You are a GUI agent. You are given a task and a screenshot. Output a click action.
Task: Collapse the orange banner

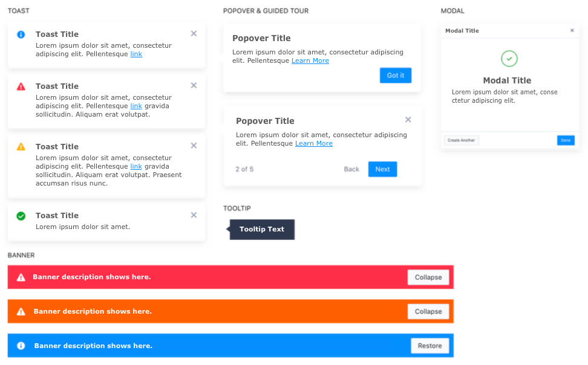pyautogui.click(x=428, y=312)
